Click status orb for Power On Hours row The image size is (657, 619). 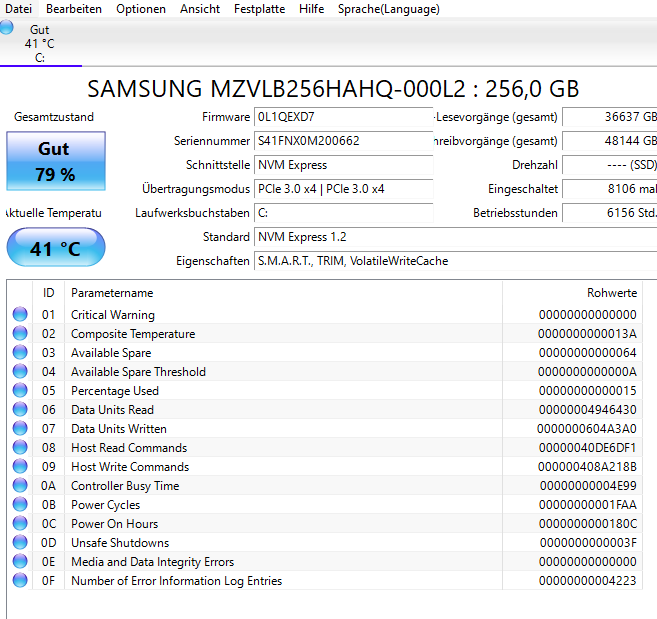pos(20,523)
